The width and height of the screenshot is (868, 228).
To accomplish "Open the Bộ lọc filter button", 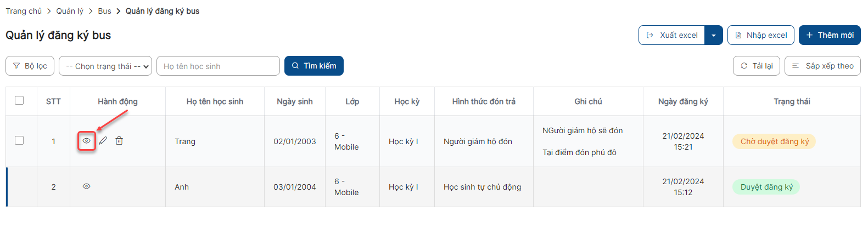I will (30, 66).
